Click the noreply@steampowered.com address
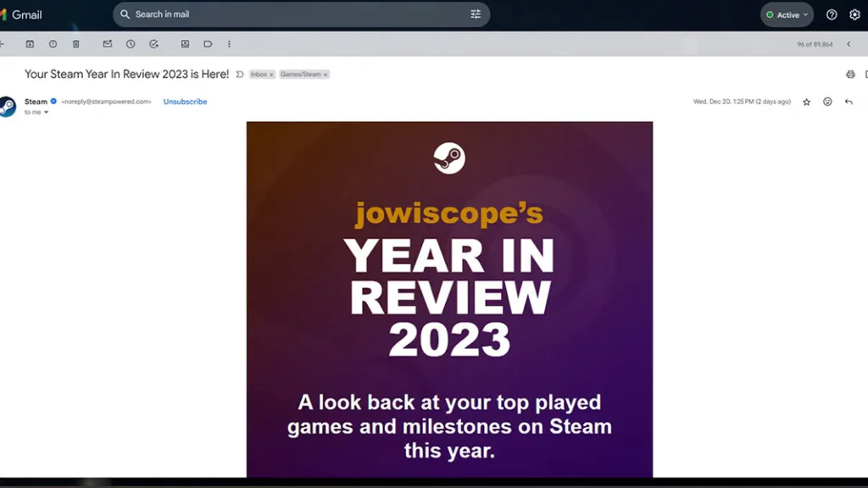Screen dimensions: 868x488 point(106,102)
